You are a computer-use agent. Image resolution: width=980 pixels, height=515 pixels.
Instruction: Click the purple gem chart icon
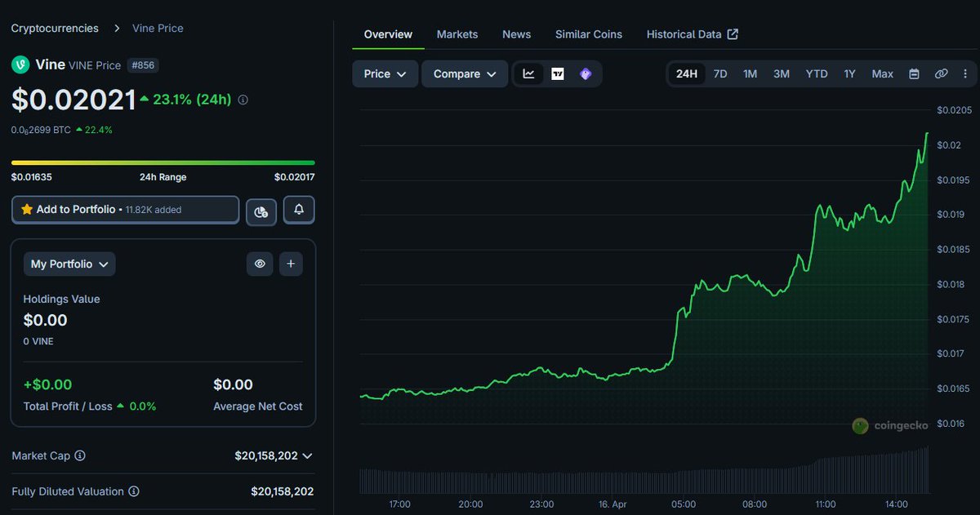tap(586, 73)
